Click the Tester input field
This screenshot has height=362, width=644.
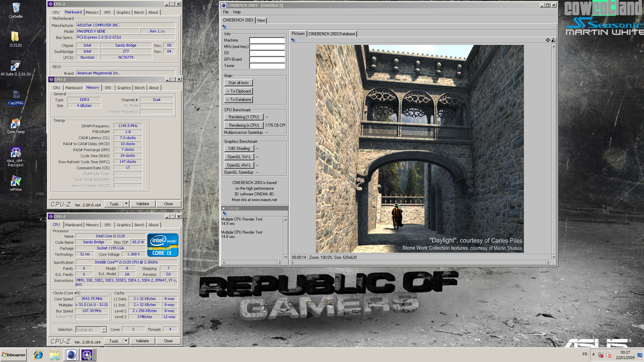267,66
